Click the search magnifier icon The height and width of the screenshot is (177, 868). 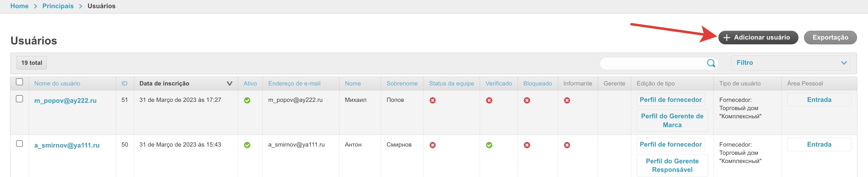[x=711, y=63]
